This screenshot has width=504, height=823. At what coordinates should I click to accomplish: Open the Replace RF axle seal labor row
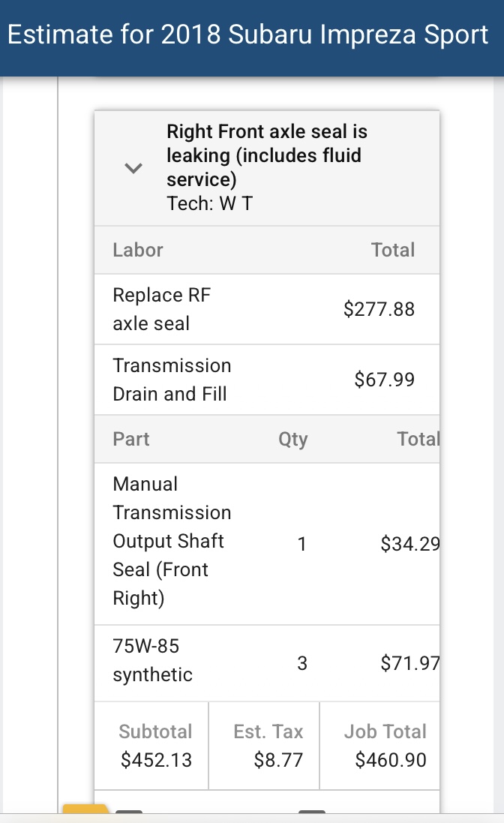click(x=162, y=309)
